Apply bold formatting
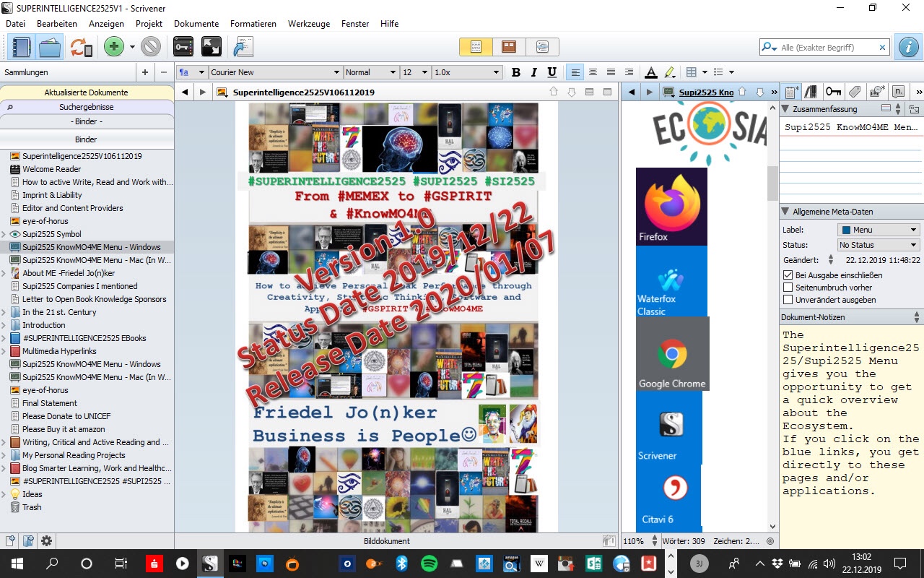 (515, 72)
